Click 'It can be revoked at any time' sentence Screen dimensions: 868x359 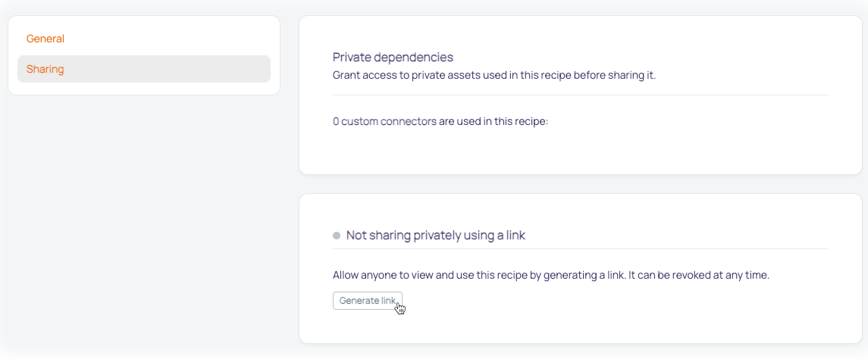[x=699, y=275]
